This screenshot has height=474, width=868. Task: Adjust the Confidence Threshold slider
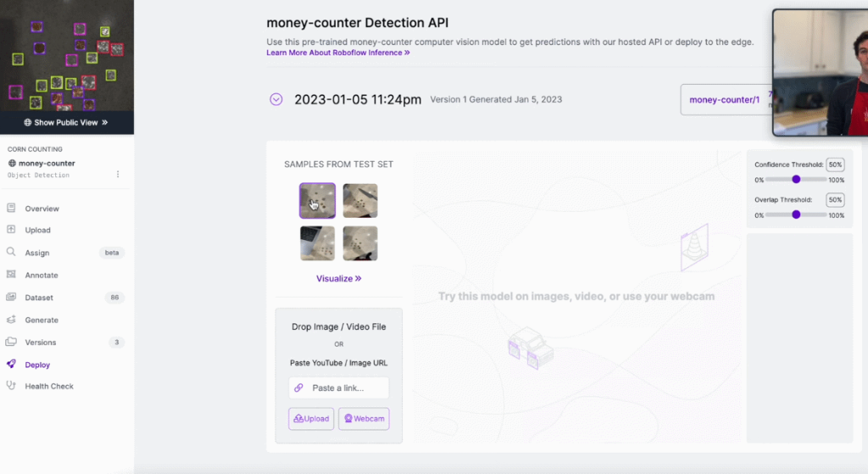796,180
